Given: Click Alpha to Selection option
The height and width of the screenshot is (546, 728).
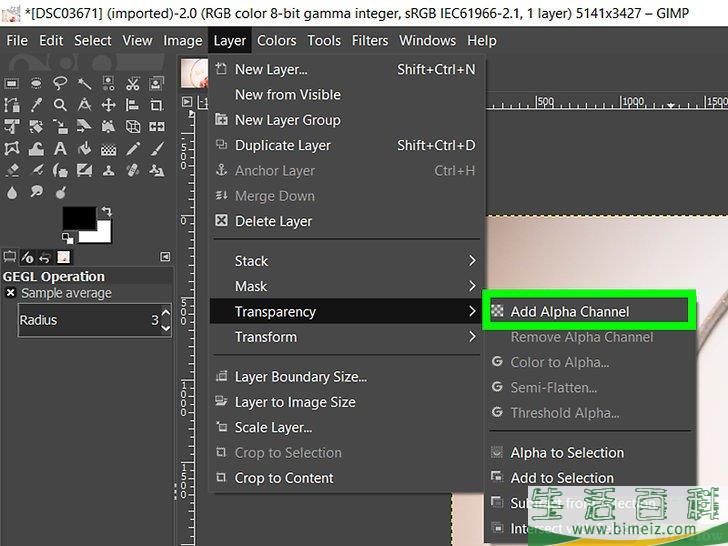Looking at the screenshot, I should [566, 453].
